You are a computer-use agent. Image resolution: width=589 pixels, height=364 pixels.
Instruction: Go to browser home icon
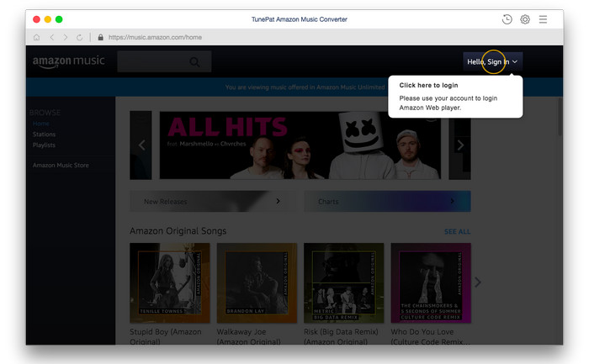36,37
